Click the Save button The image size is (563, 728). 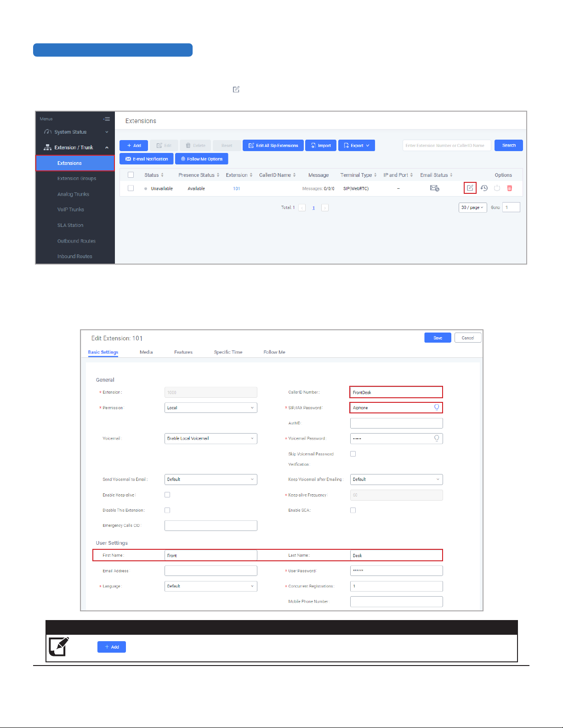pos(438,338)
